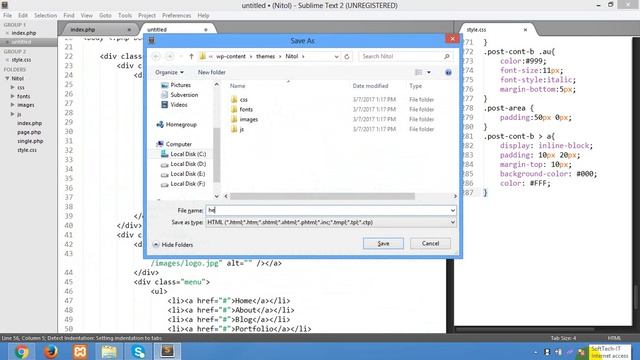Click the Cancel button
Viewport: 640px width, 360px height.
coord(430,243)
